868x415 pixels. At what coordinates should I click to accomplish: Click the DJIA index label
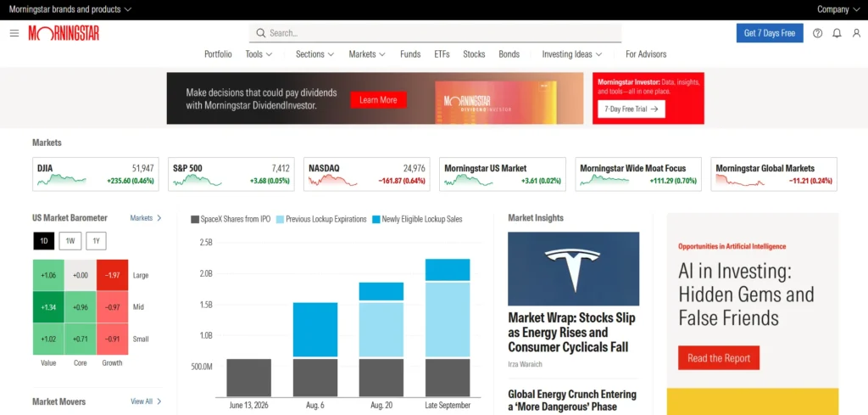click(x=45, y=168)
